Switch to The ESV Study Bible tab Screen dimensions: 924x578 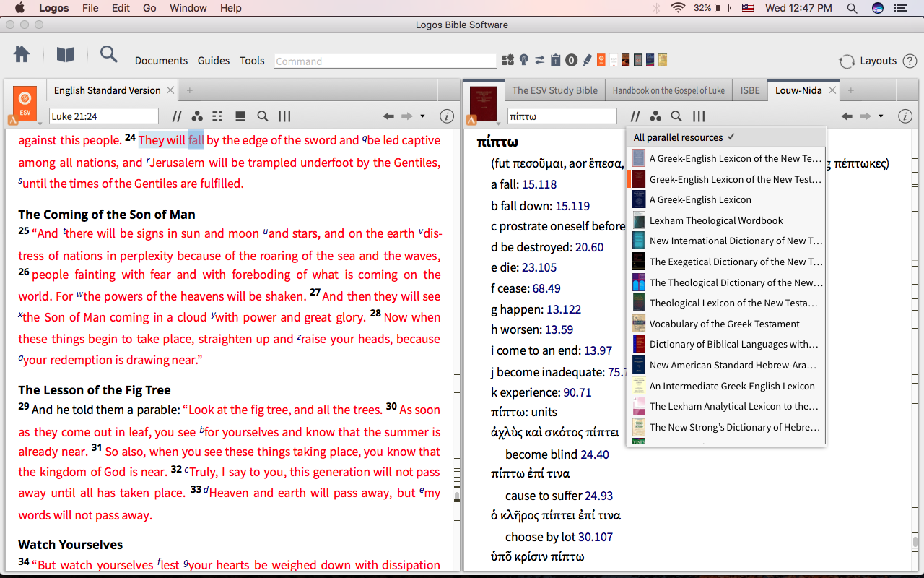pyautogui.click(x=554, y=90)
